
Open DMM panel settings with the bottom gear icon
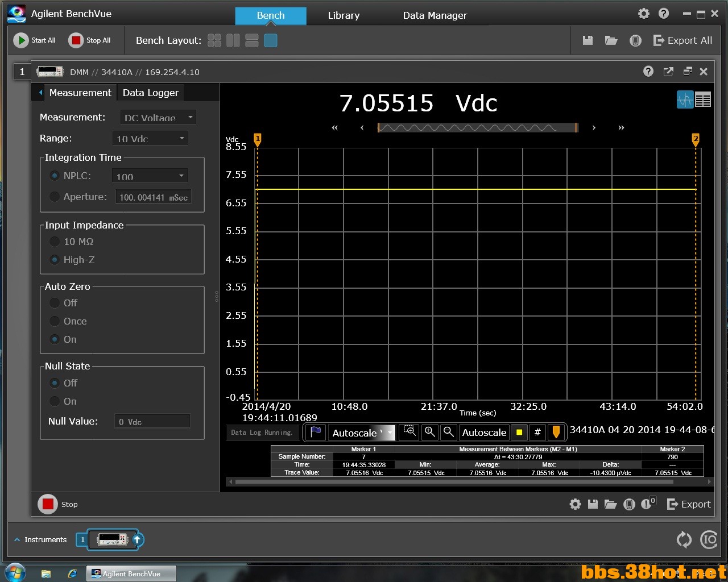pyautogui.click(x=576, y=504)
